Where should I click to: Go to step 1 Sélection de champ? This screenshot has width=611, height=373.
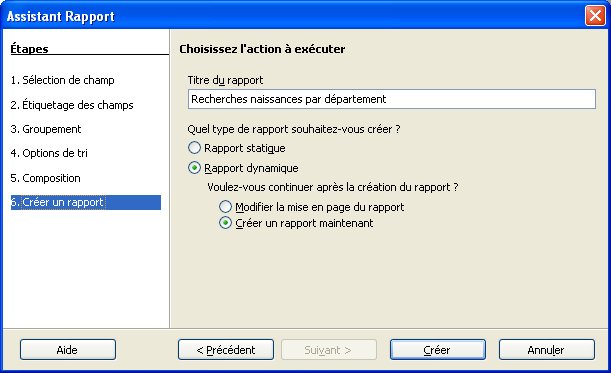tap(62, 80)
